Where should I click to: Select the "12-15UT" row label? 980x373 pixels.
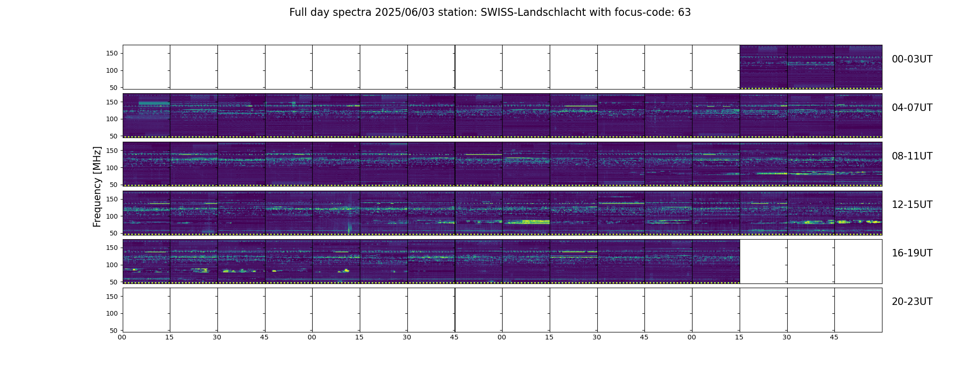(x=912, y=205)
